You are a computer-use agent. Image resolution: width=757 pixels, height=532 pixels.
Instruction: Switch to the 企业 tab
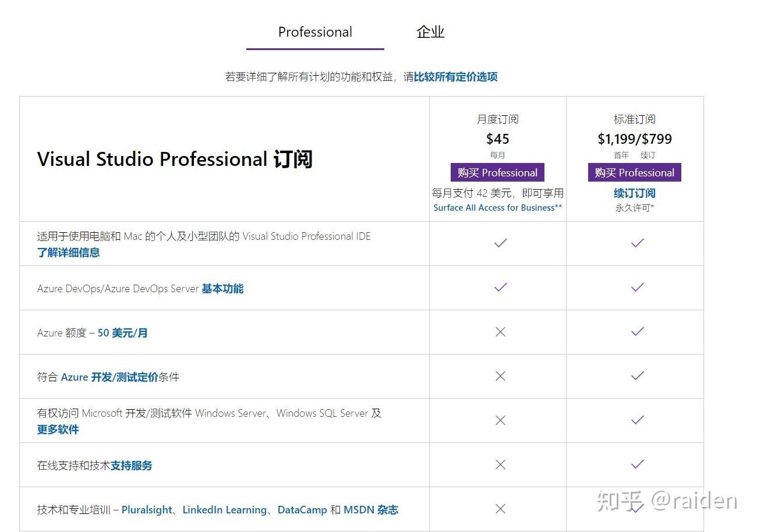(x=430, y=32)
